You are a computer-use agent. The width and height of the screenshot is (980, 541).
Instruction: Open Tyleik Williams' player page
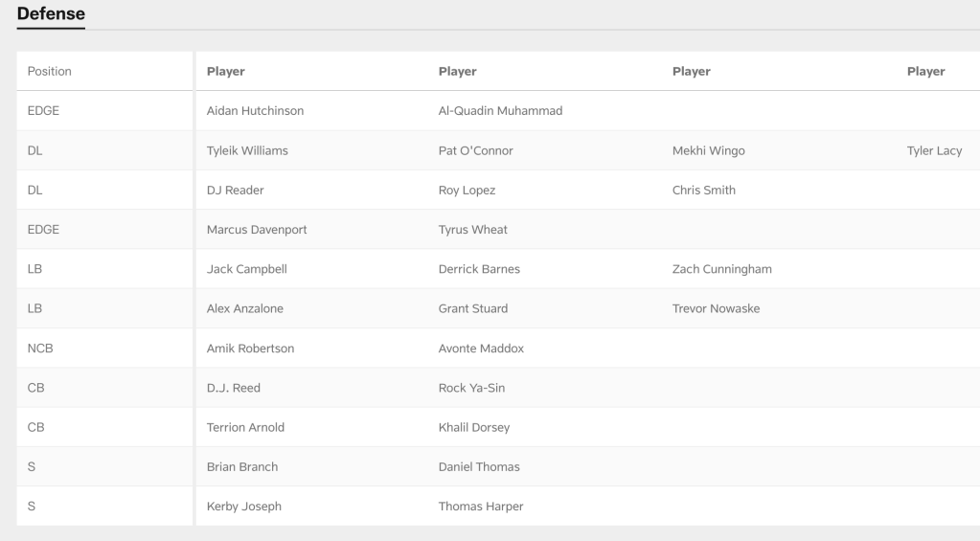247,150
